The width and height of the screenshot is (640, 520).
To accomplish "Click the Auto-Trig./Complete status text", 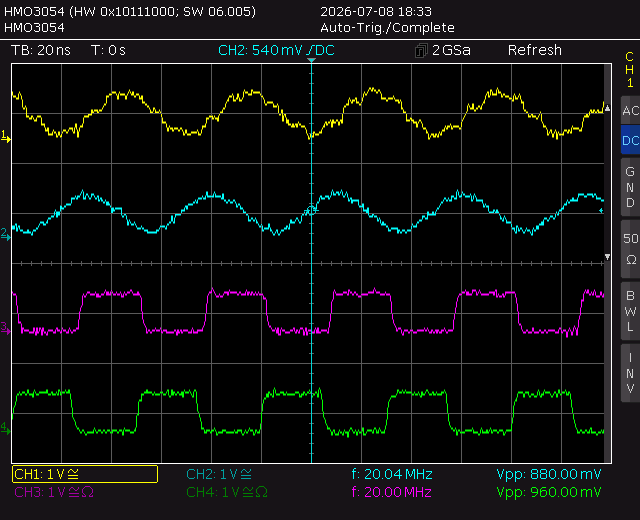I will 387,28.
